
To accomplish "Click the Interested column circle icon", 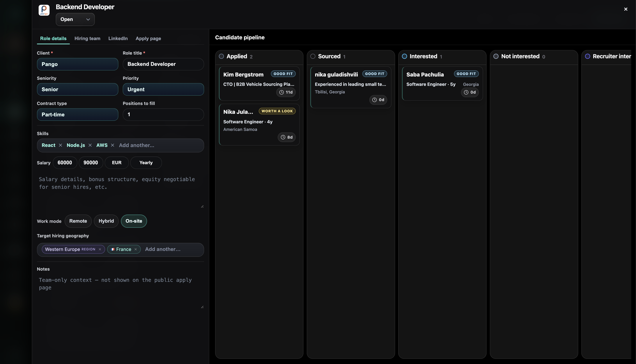I will tap(404, 56).
